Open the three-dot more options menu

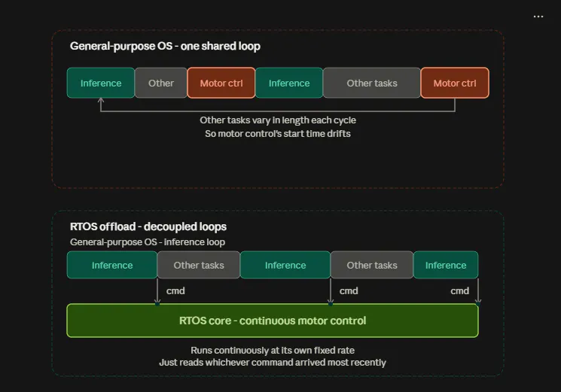pos(538,17)
